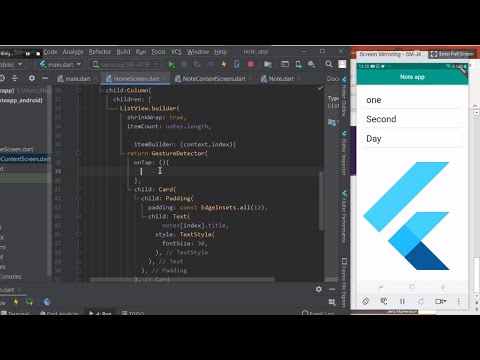This screenshot has height=360, width=480.
Task: Open the Terminal tool window tab
Action: pyautogui.click(x=15, y=313)
